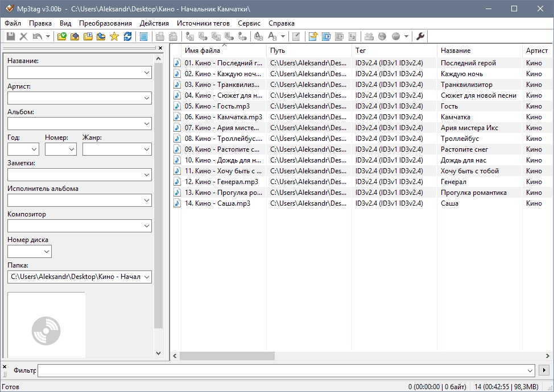554x392 pixels.
Task: Click music note icon of 14. Кино - Саша.mp3
Action: [177, 203]
